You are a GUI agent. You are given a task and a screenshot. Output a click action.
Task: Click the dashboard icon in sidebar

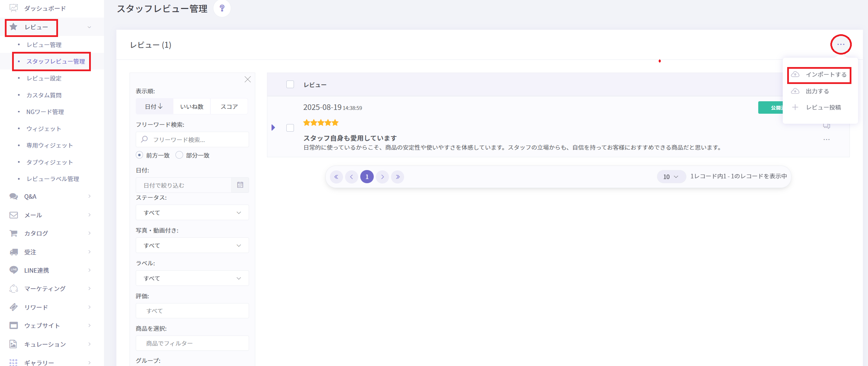13,8
